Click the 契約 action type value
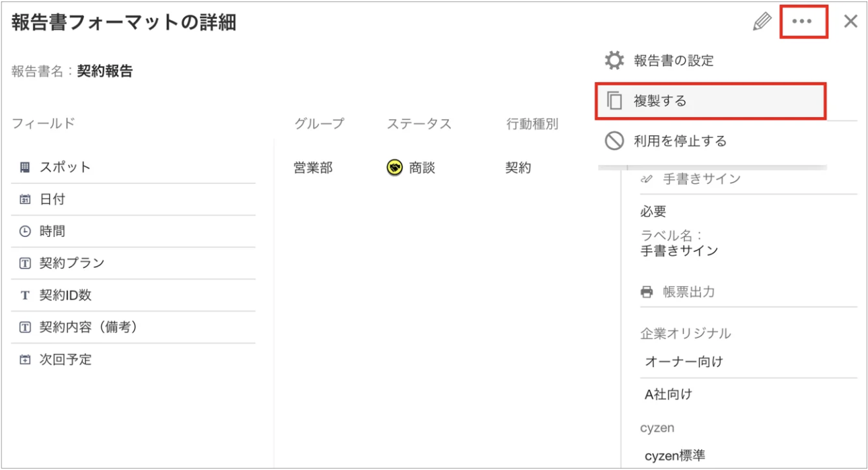Screen dimensions: 868x470 pos(518,168)
